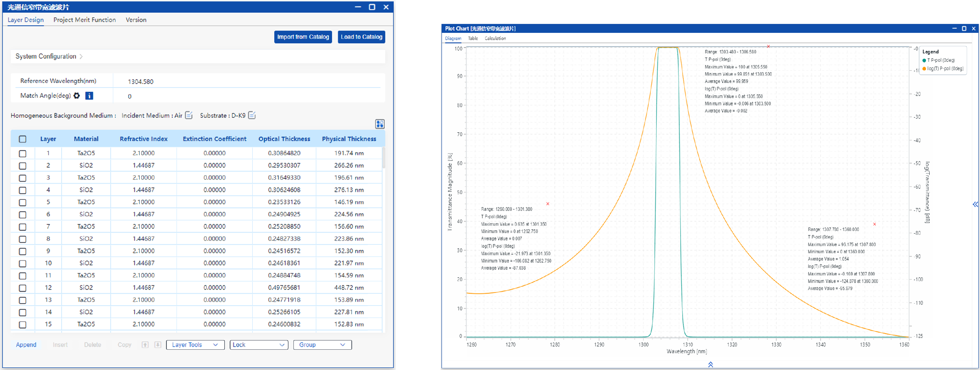The image size is (980, 370).
Task: Click the blue info icon beside Match Angle
Action: click(89, 96)
